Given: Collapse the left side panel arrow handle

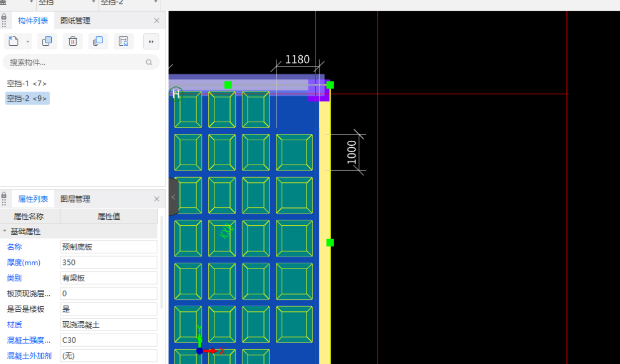Looking at the screenshot, I should tap(173, 197).
